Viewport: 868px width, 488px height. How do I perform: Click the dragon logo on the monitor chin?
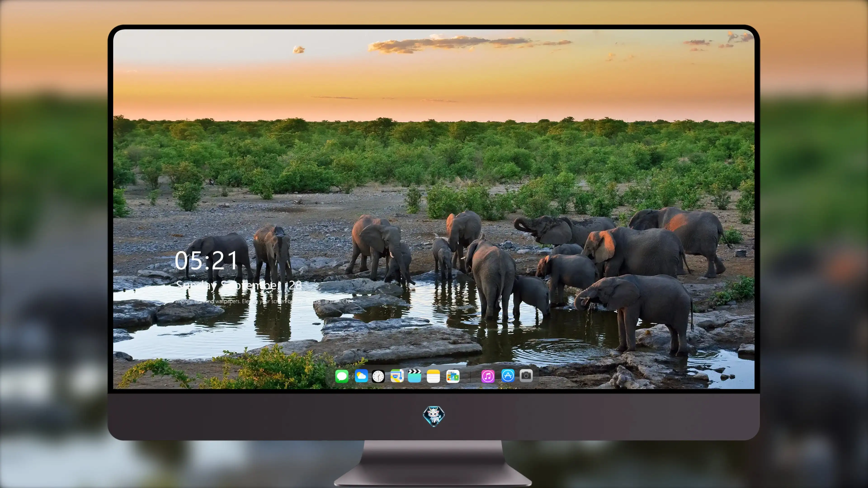click(x=434, y=416)
